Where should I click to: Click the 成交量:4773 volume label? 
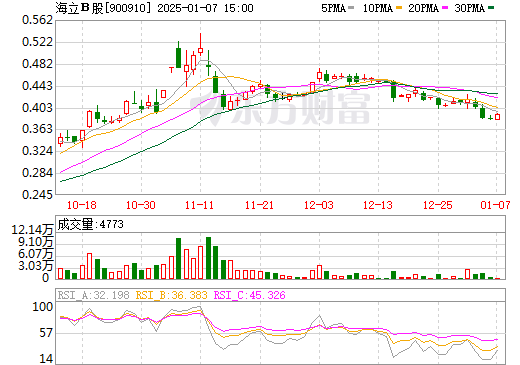point(91,224)
